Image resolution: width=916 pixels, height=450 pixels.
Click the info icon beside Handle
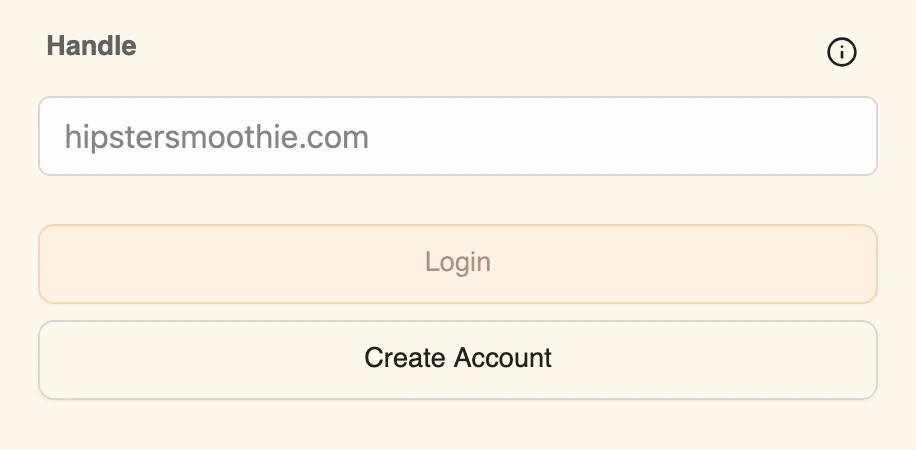[842, 52]
